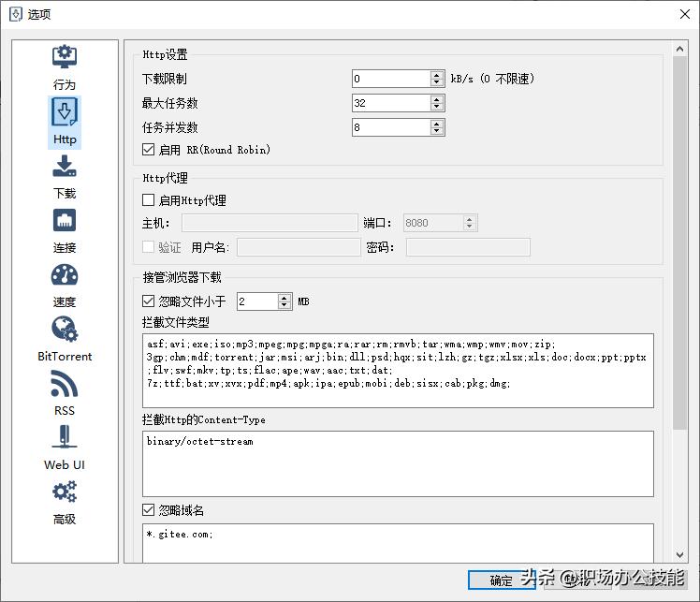Click the app icon in title bar
This screenshot has width=700, height=602.
[16, 14]
